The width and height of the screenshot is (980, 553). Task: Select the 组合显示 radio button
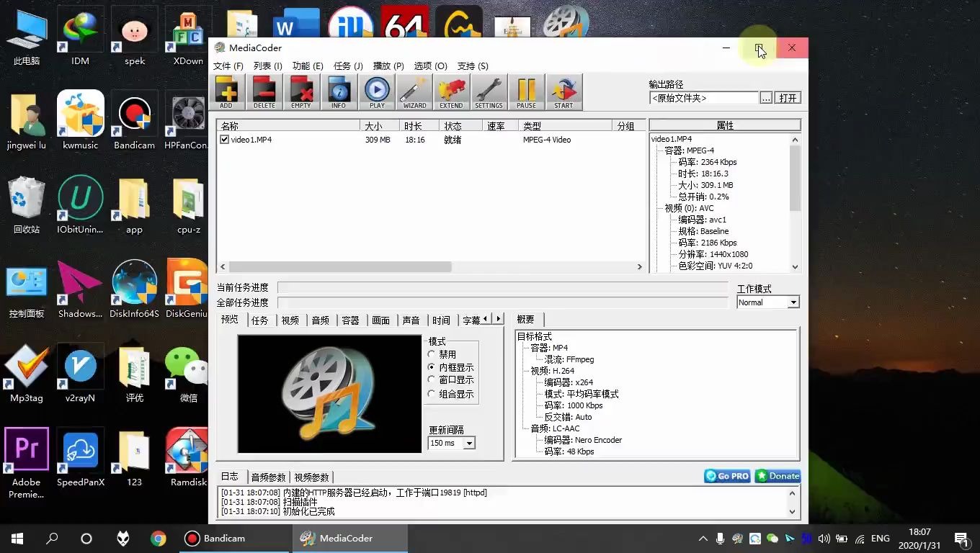[x=432, y=394]
